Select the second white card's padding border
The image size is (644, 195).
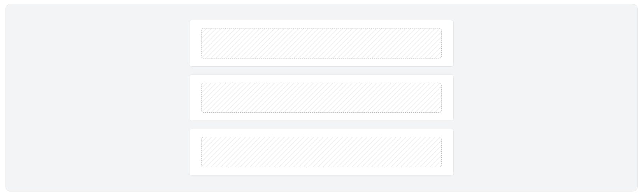(321, 78)
